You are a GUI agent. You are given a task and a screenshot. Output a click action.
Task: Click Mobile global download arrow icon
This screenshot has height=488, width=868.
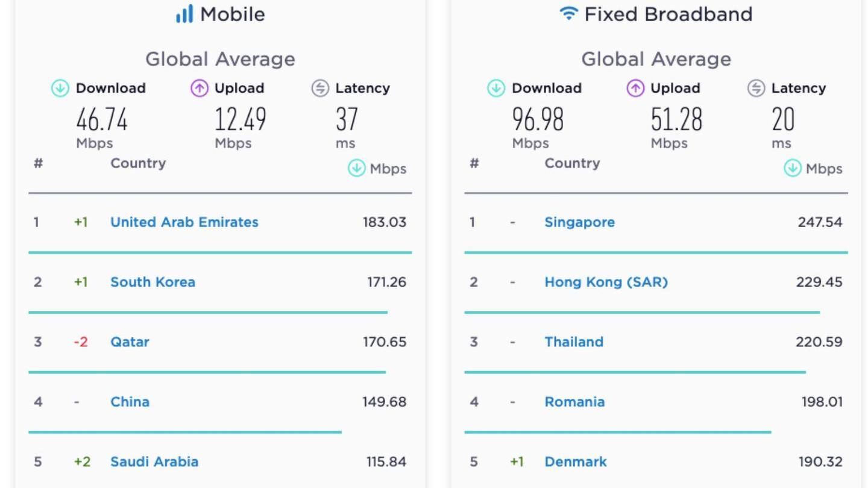coord(60,89)
